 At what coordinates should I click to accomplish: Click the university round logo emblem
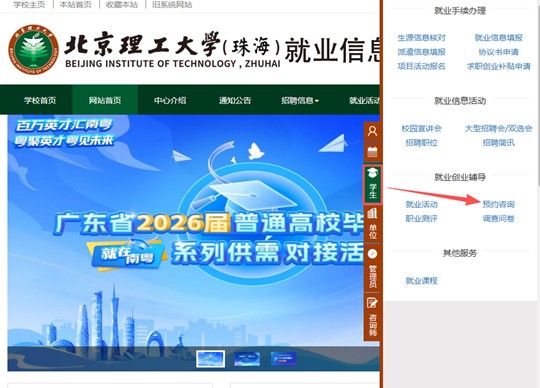(x=33, y=50)
